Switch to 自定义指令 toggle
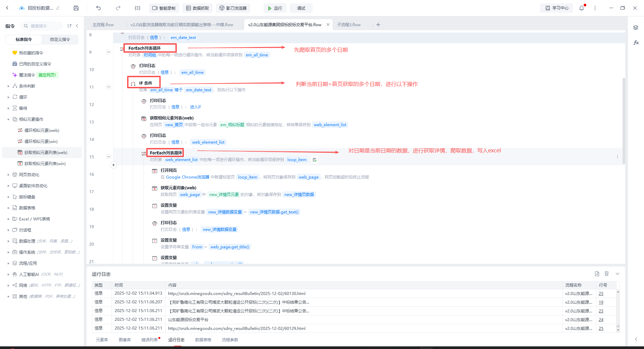Image resolution: width=644 pixels, height=349 pixels. [x=60, y=39]
